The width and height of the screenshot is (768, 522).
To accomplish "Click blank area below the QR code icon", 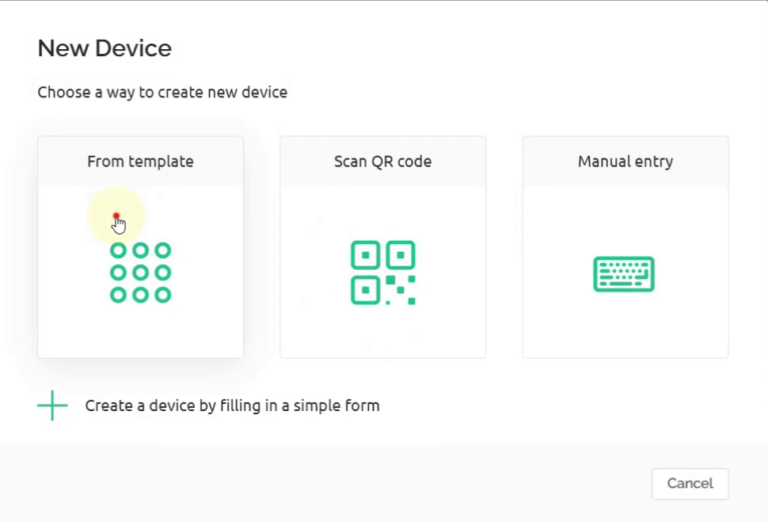I will (383, 332).
